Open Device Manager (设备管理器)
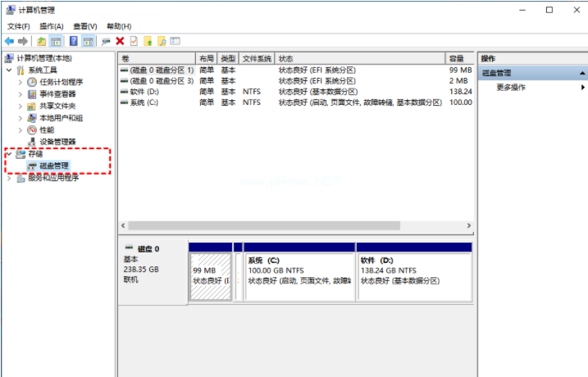Image resolution: width=588 pixels, height=377 pixels. pyautogui.click(x=57, y=142)
